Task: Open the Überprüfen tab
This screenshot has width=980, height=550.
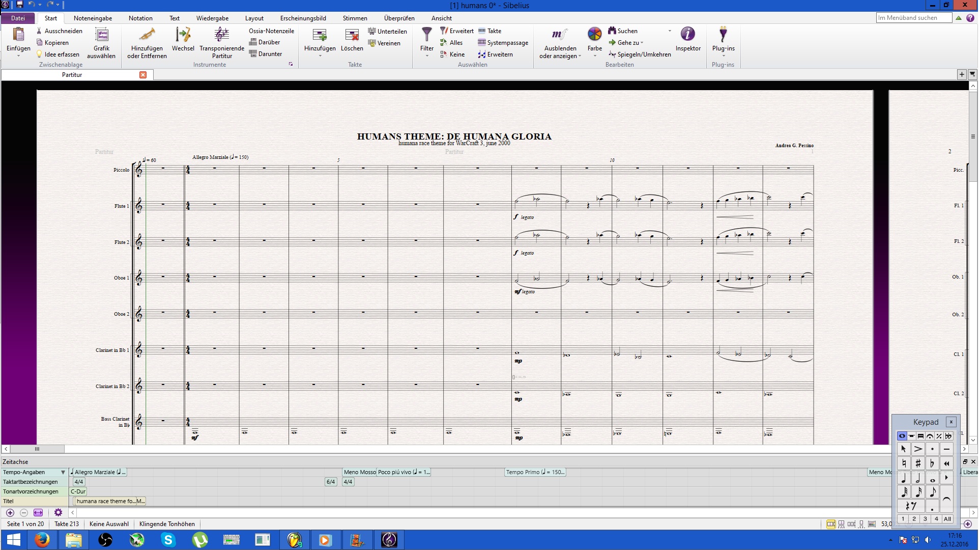Action: [399, 18]
